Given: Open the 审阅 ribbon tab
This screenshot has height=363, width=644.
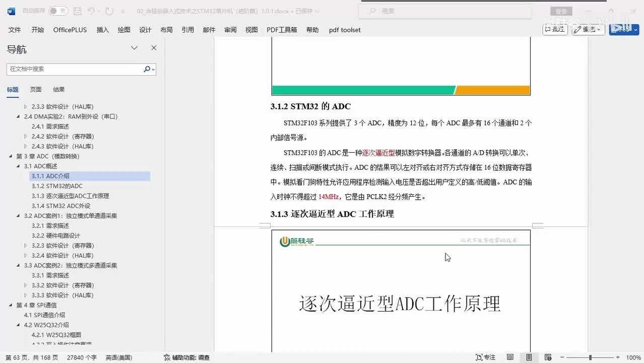Looking at the screenshot, I should click(x=230, y=30).
